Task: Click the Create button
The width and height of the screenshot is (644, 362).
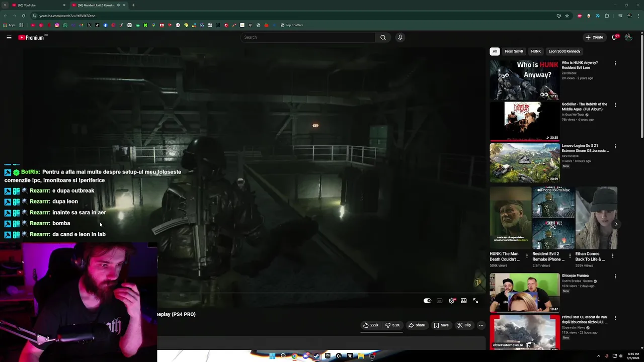Action: click(594, 37)
